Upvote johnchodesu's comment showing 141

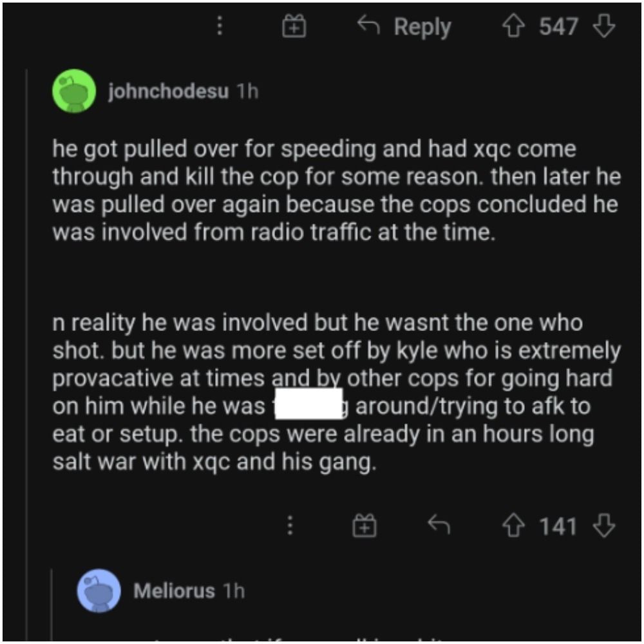pyautogui.click(x=515, y=526)
